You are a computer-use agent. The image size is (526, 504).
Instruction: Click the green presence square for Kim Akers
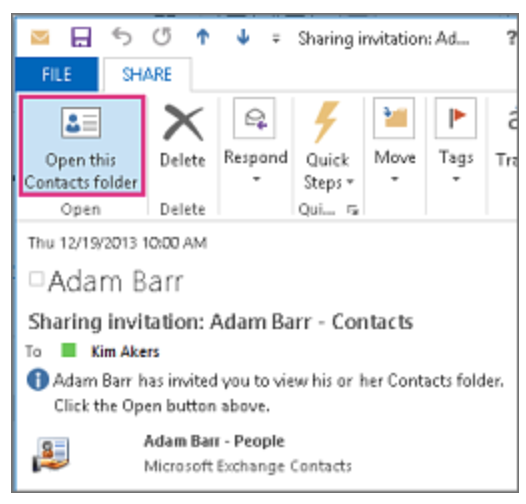coord(69,350)
